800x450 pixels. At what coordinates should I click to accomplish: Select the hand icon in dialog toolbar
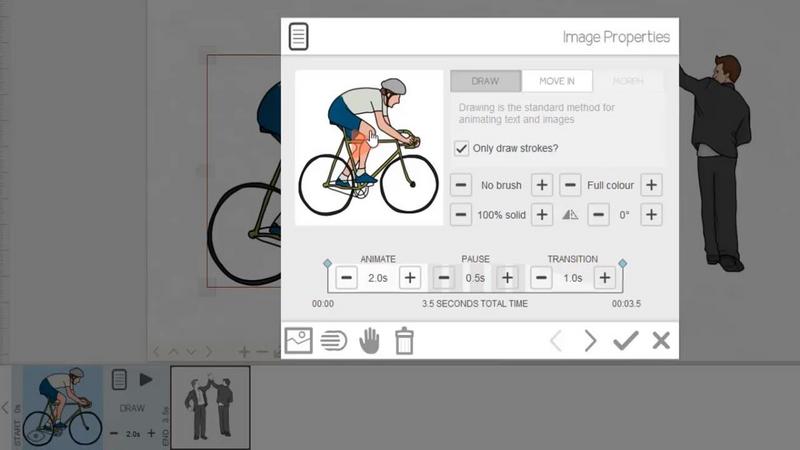[369, 340]
